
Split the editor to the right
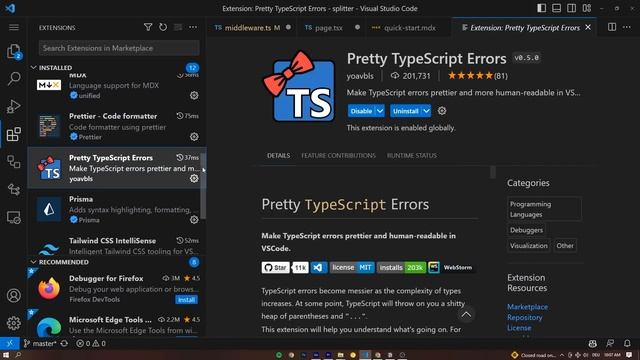[x=611, y=27]
